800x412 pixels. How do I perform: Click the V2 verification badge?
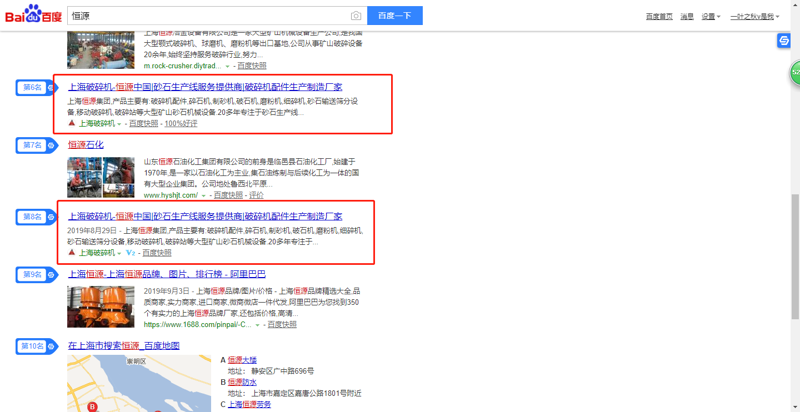131,252
